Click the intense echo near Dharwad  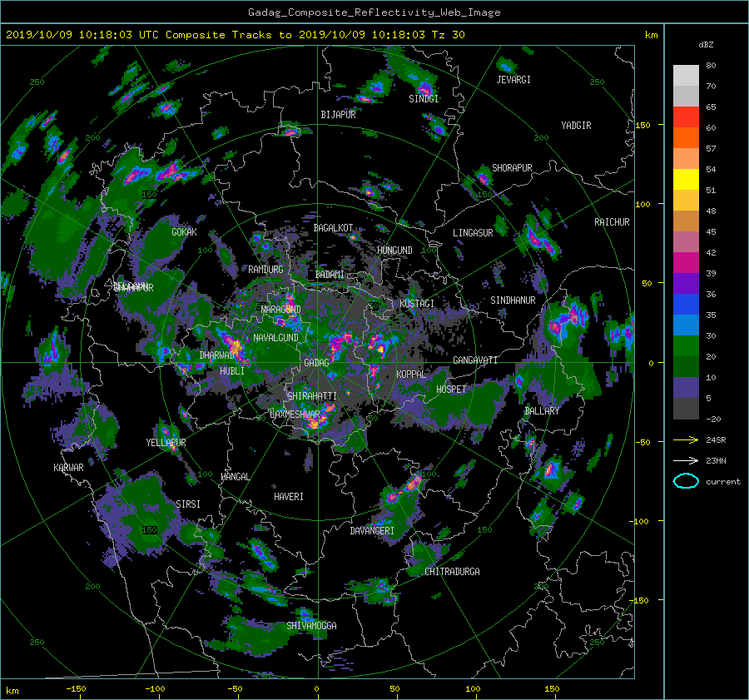tap(235, 346)
